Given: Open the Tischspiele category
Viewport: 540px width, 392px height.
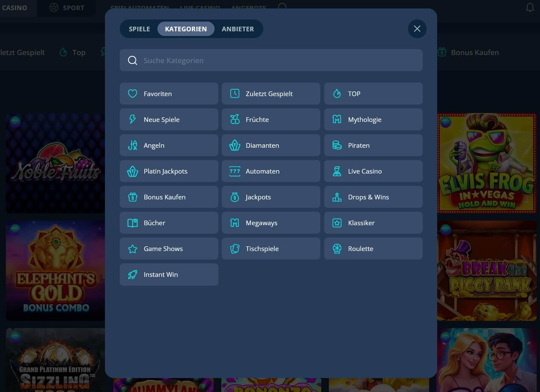Looking at the screenshot, I should point(271,248).
